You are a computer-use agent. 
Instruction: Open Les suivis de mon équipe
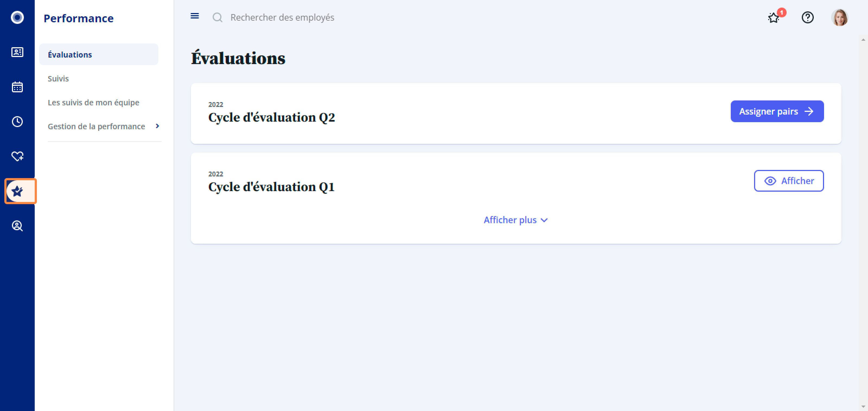(93, 102)
